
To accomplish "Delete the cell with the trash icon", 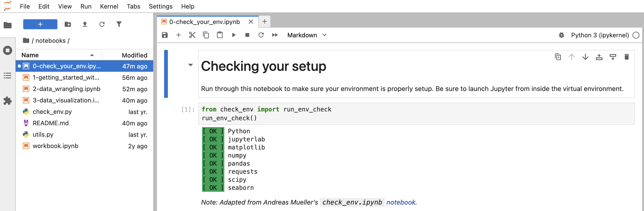I will point(626,57).
